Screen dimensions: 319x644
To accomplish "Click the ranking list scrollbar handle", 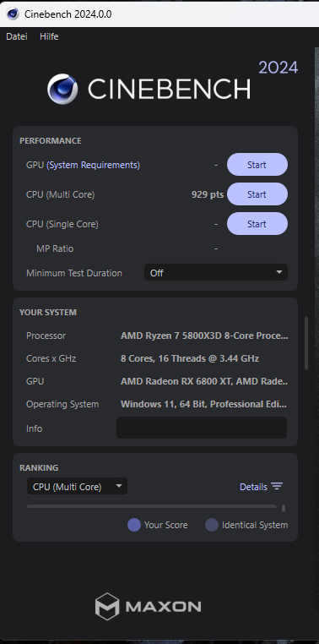I will (284, 509).
